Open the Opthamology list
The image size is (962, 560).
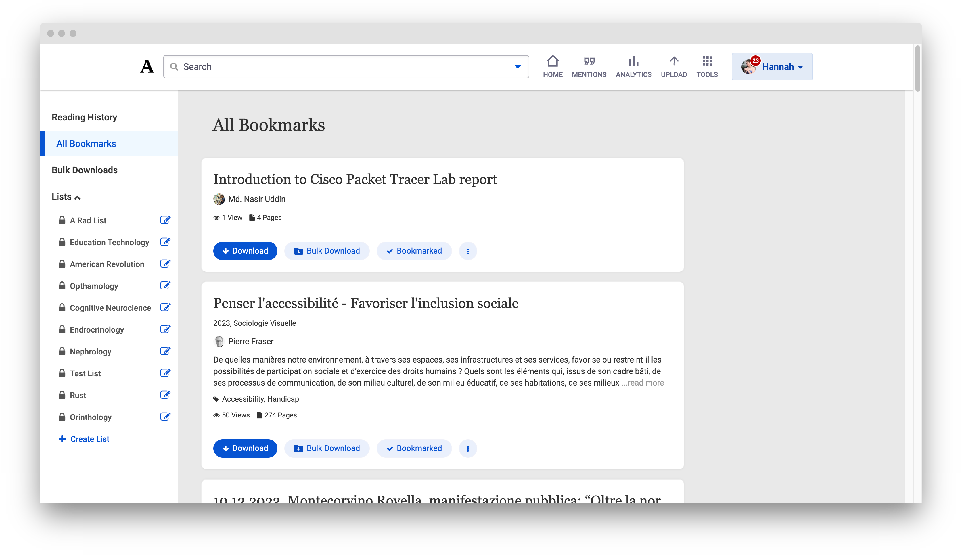click(x=94, y=286)
